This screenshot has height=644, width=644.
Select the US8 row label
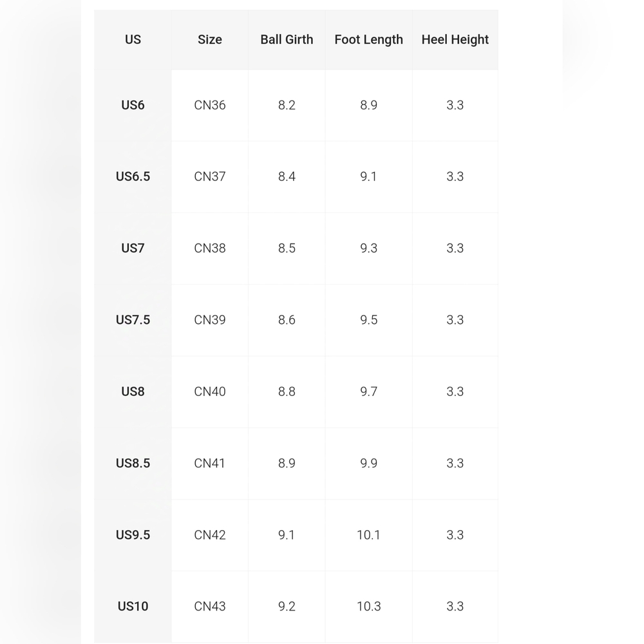point(133,392)
